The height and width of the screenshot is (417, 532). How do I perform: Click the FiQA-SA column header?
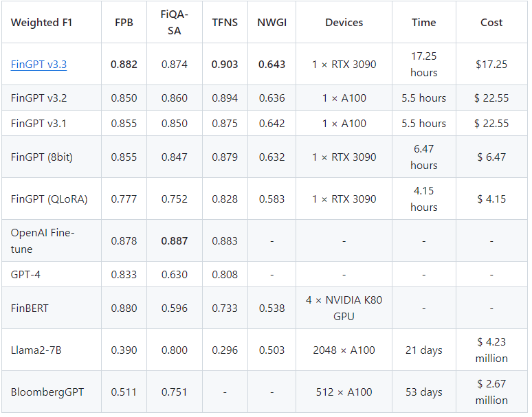pos(175,23)
